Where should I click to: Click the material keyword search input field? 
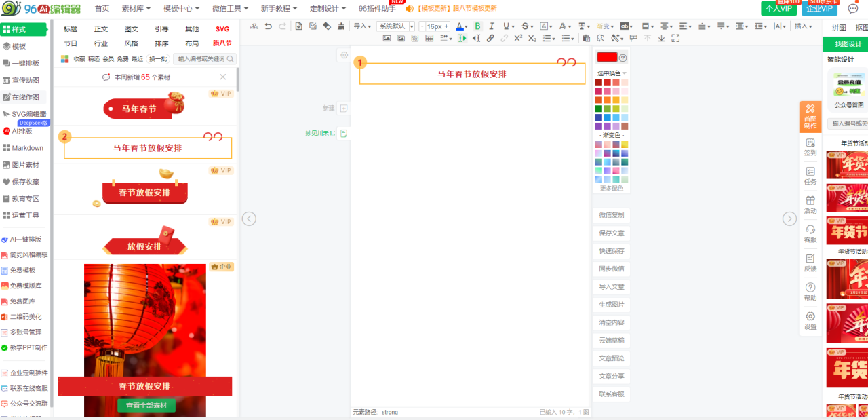coord(201,59)
